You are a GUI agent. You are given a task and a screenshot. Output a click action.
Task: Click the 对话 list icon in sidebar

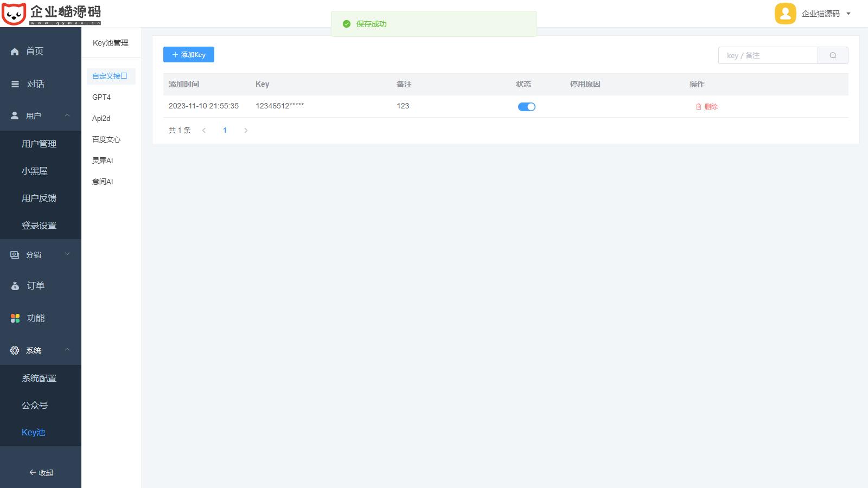15,84
